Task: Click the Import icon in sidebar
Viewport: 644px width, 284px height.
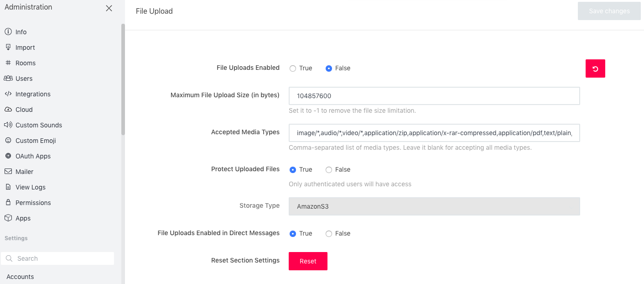Action: 8,47
